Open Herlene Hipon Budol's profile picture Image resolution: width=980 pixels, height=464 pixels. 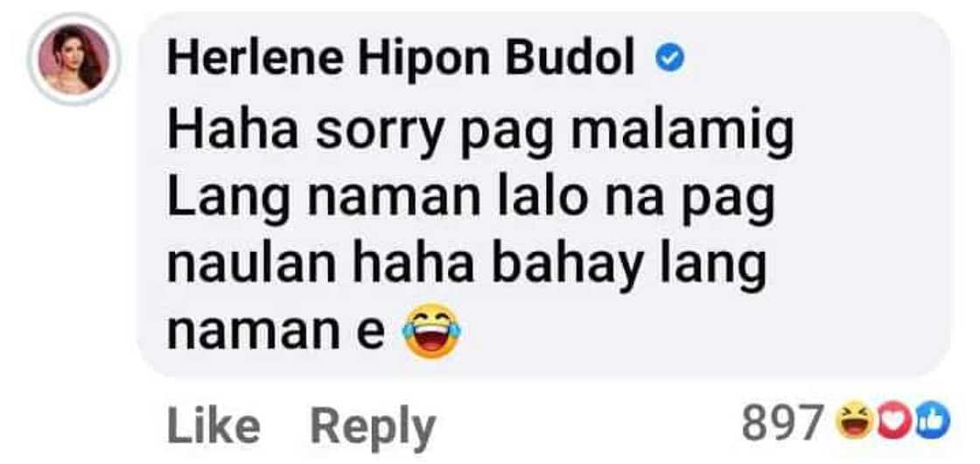click(x=73, y=60)
